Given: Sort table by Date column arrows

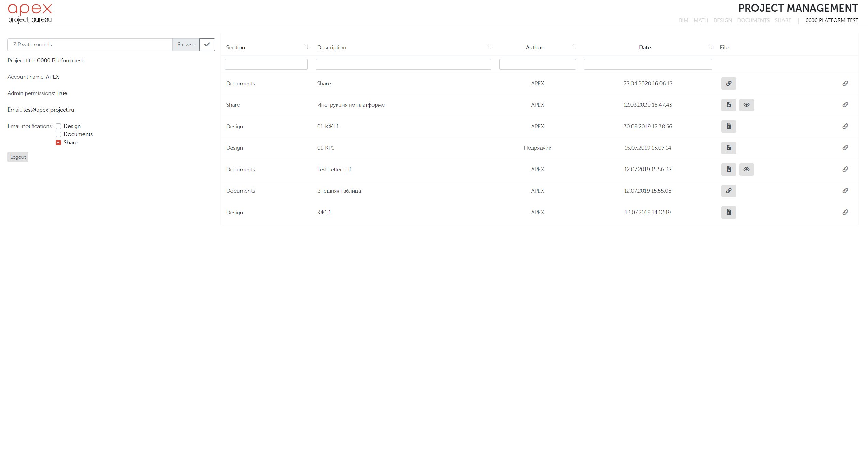Looking at the screenshot, I should pyautogui.click(x=710, y=47).
